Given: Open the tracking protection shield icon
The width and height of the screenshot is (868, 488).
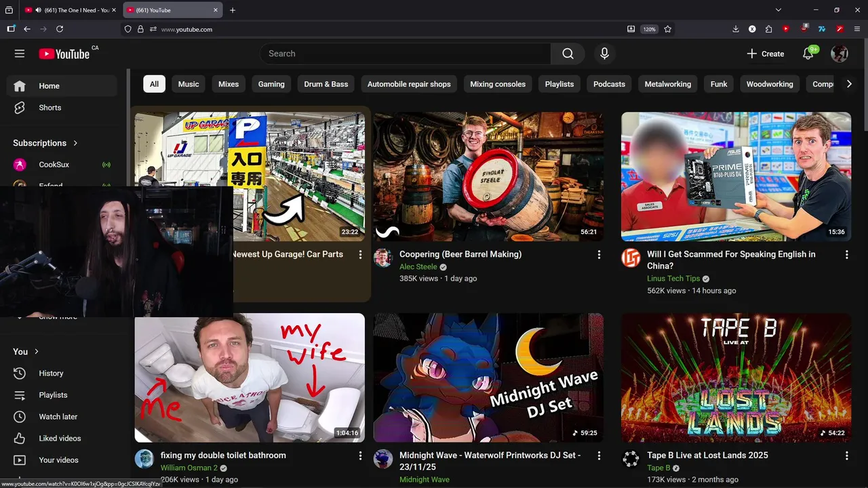Looking at the screenshot, I should point(127,29).
